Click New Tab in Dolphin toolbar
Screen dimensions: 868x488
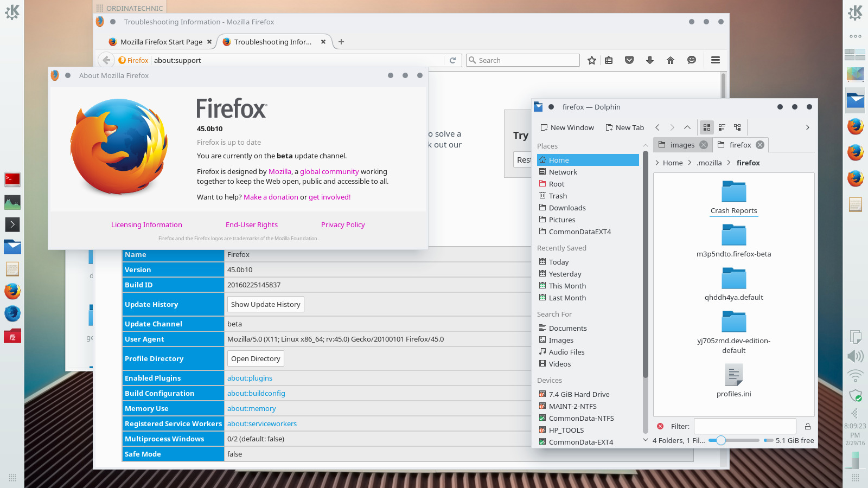624,127
